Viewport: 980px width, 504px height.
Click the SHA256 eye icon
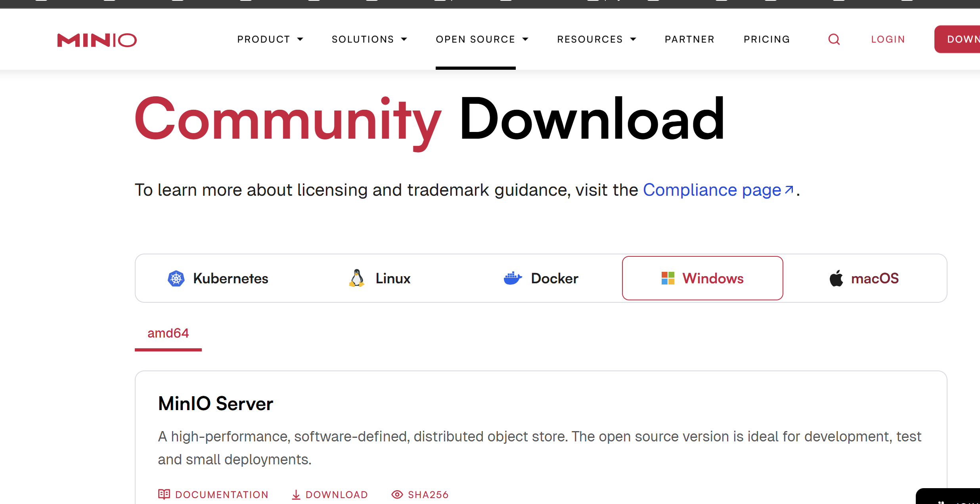pyautogui.click(x=397, y=494)
